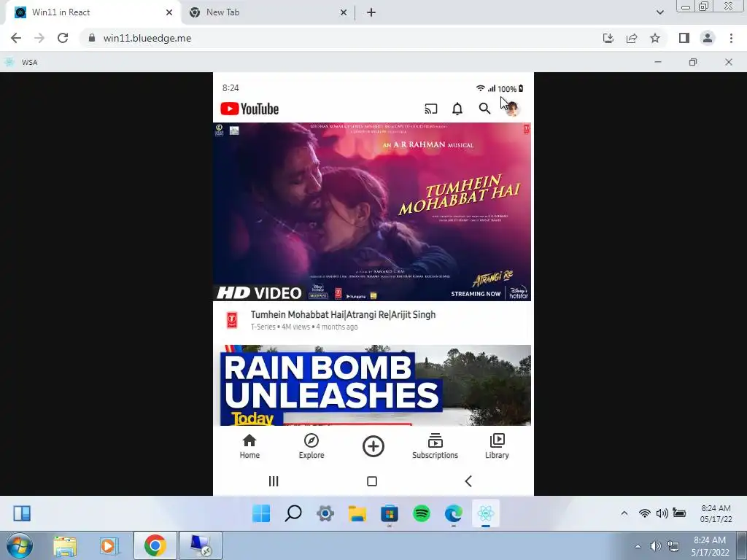Minimize the WSA window

[x=658, y=62]
